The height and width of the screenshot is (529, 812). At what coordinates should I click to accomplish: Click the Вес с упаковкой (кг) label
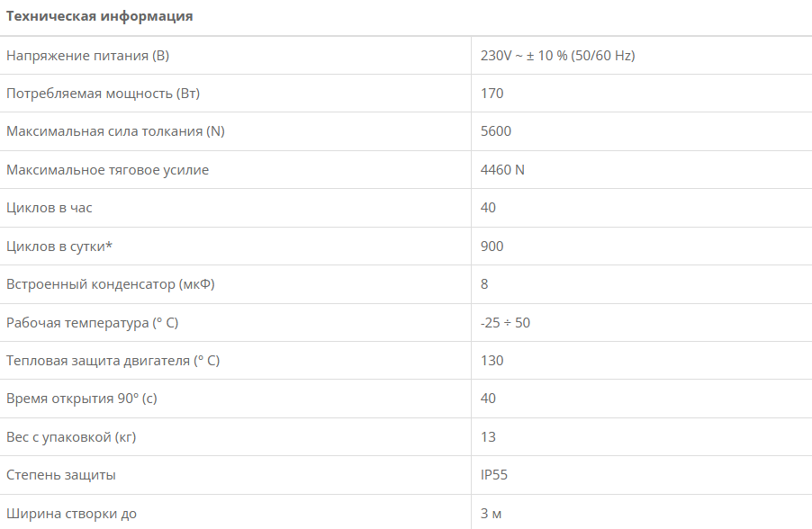[x=71, y=437]
